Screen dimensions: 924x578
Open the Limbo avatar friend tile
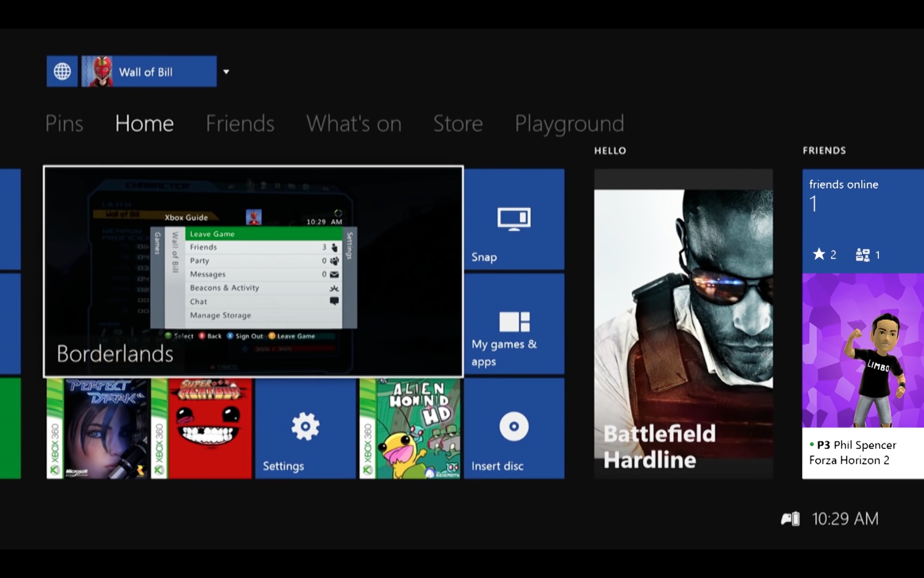click(863, 350)
